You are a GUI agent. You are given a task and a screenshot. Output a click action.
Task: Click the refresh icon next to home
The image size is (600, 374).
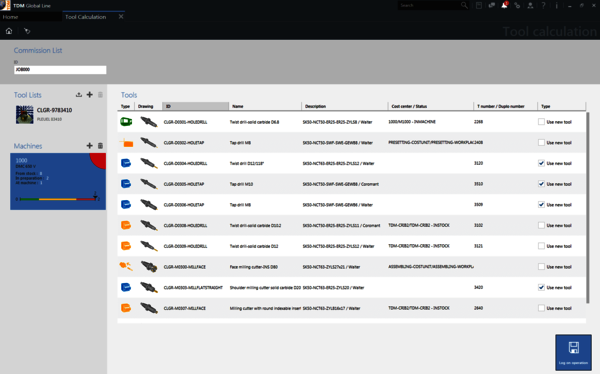[x=27, y=31]
